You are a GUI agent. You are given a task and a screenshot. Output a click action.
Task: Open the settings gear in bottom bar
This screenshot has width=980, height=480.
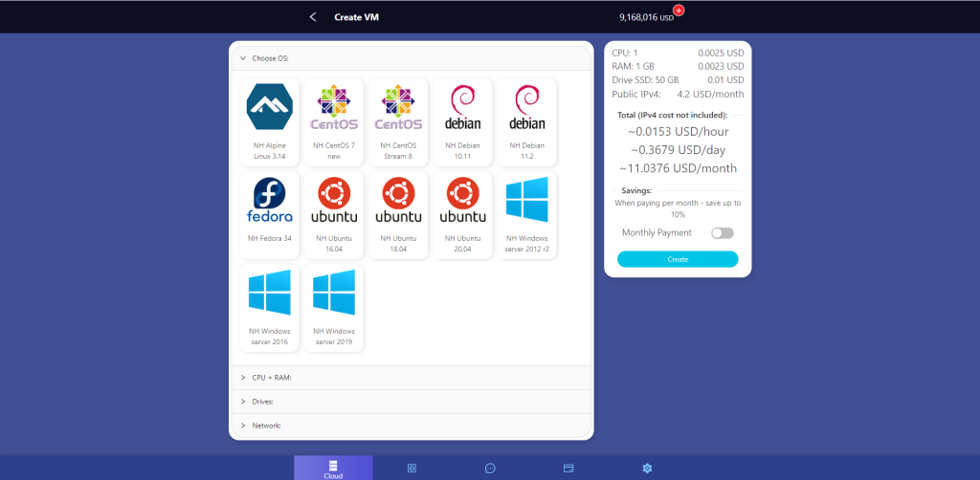(x=647, y=468)
